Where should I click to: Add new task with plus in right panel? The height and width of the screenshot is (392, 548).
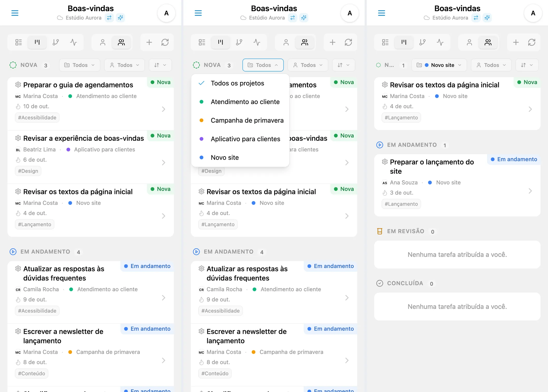coord(516,42)
